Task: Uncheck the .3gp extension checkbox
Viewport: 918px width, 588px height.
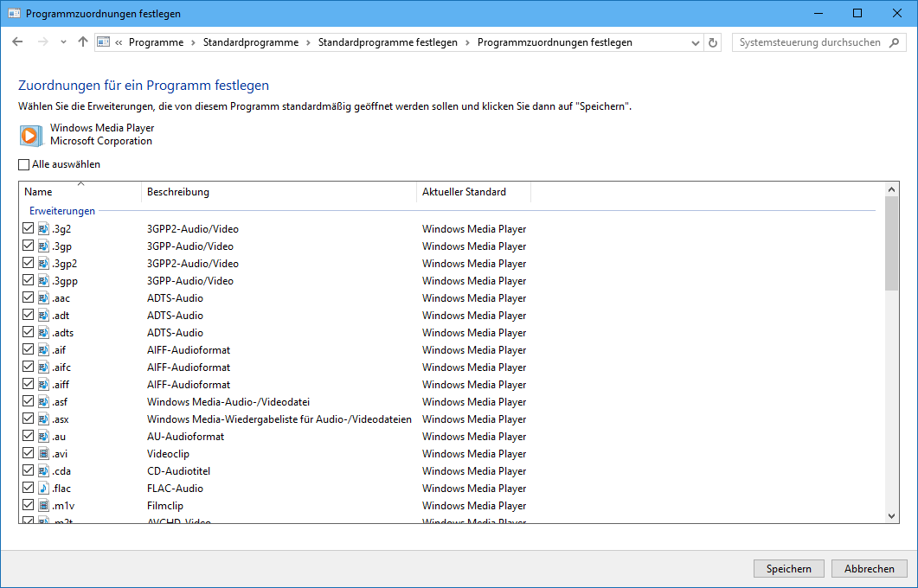Action: tap(28, 246)
